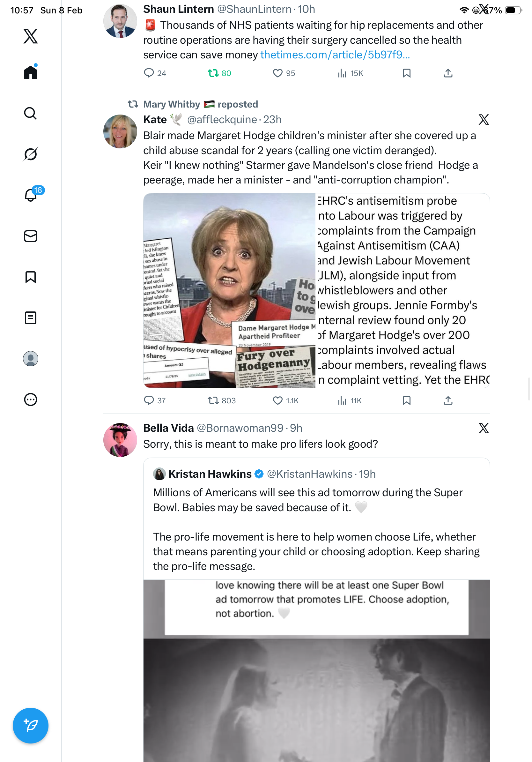The height and width of the screenshot is (762, 532).
Task: Open the profile avatar in sidebar
Action: click(31, 359)
